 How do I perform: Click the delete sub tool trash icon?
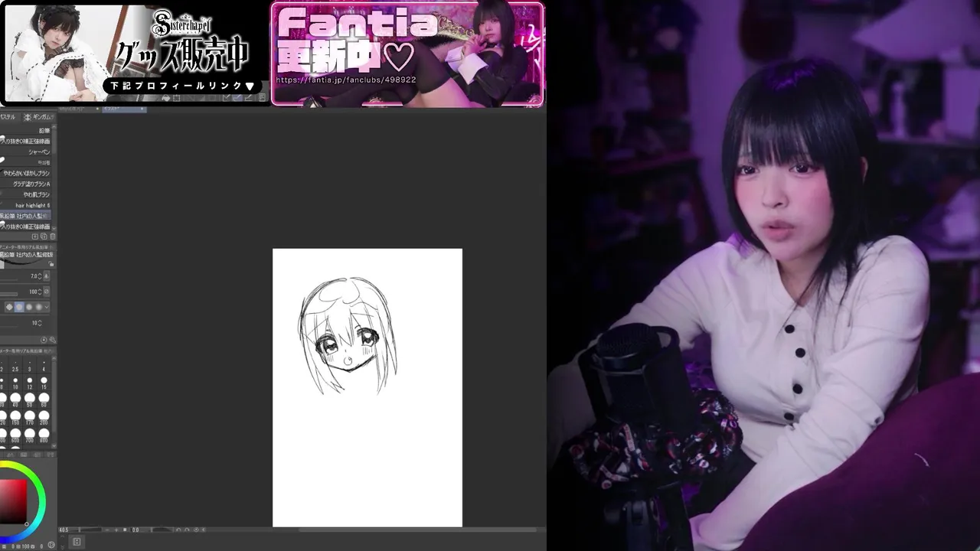52,236
